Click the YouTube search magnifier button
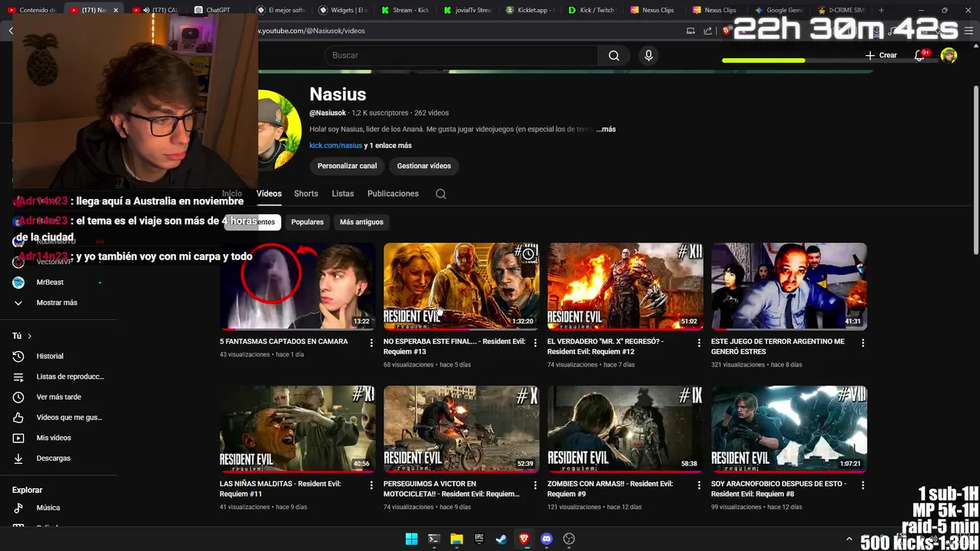This screenshot has width=980, height=551. click(613, 55)
